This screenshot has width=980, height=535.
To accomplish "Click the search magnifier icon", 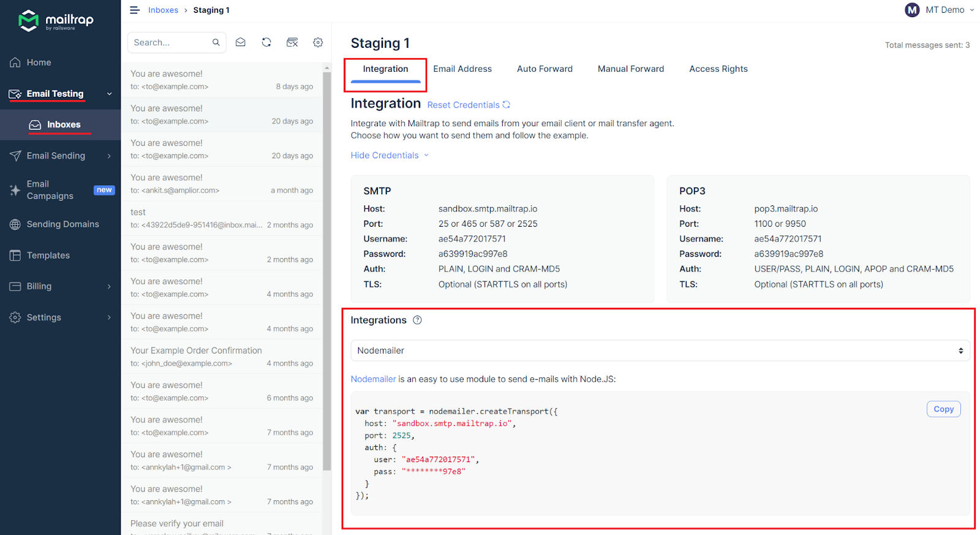I will coord(216,42).
